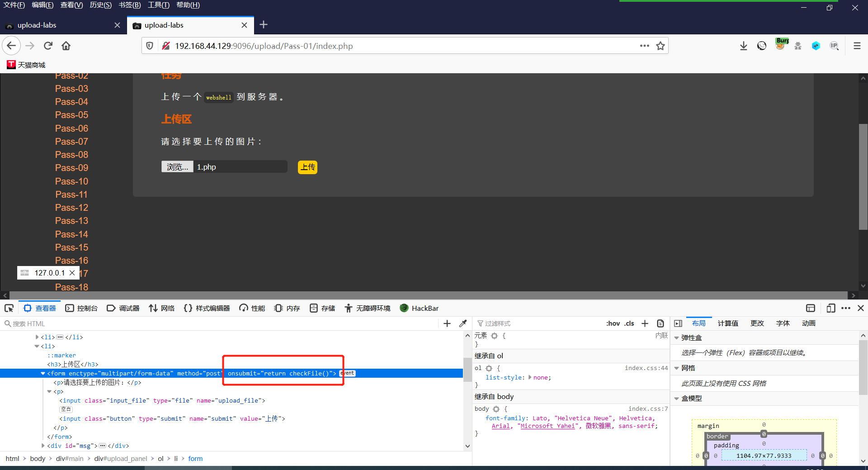The width and height of the screenshot is (868, 470).
Task: Collapse the 盒模型 section
Action: pyautogui.click(x=677, y=399)
